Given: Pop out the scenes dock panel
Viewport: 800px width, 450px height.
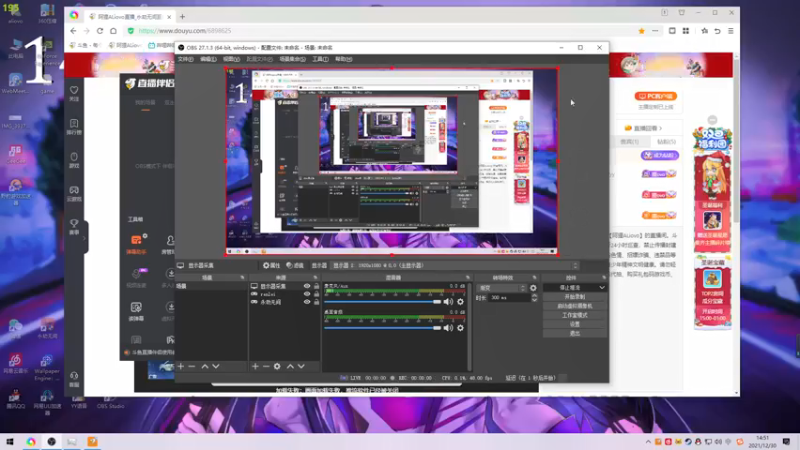Looking at the screenshot, I should tap(242, 278).
